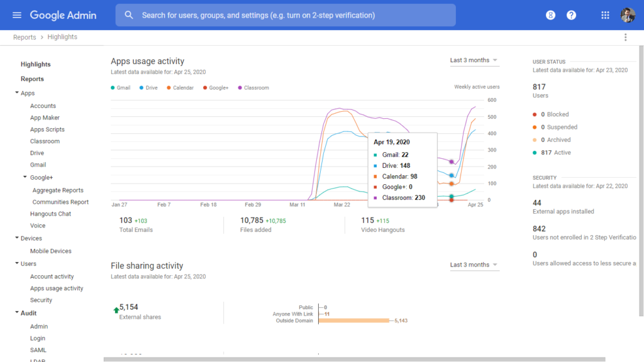644x362 pixels.
Task: Click the 0 Suspended users status
Action: point(555,127)
